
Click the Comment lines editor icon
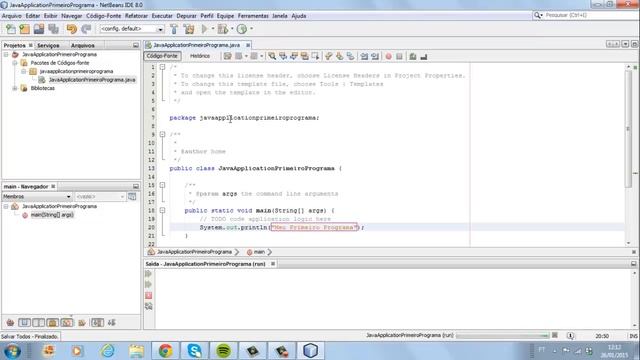click(413, 56)
